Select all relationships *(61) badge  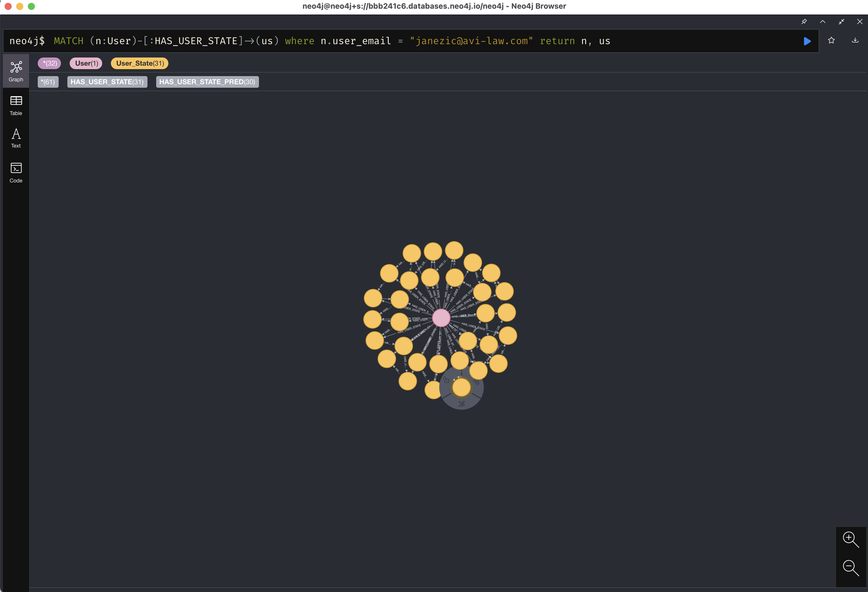coord(48,82)
